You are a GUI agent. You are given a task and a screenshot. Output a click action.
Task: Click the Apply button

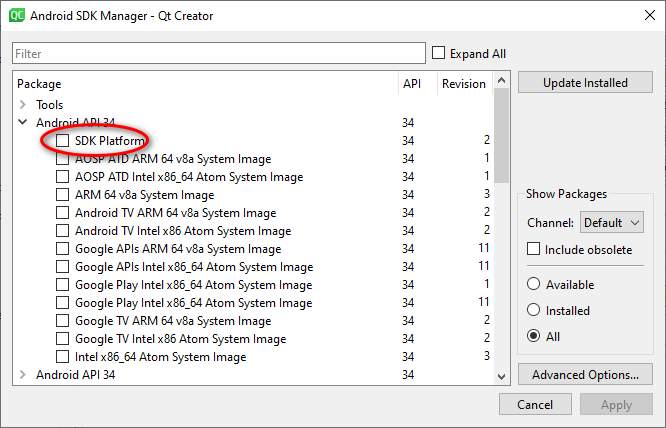tap(616, 404)
